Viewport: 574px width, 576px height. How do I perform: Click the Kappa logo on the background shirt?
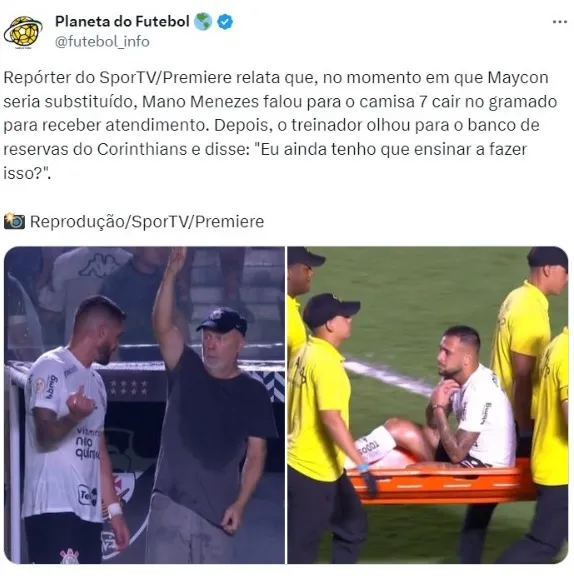point(100,265)
